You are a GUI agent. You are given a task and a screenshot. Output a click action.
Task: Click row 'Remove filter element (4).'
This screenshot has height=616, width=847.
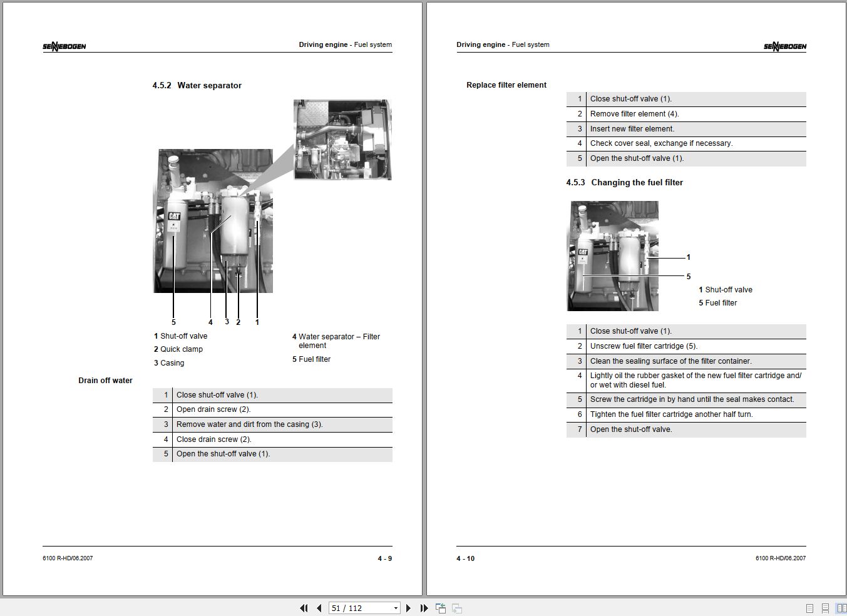click(686, 114)
